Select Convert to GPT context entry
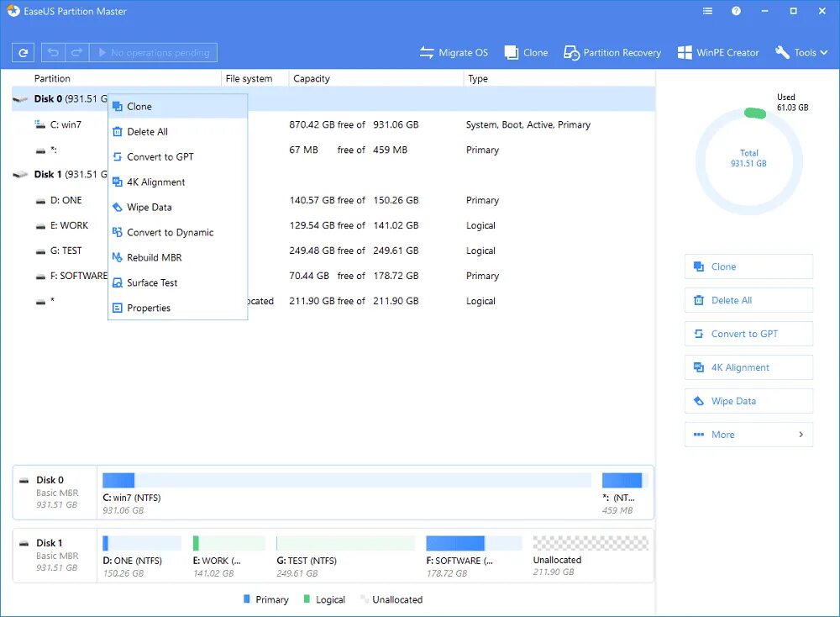This screenshot has height=617, width=840. click(178, 156)
